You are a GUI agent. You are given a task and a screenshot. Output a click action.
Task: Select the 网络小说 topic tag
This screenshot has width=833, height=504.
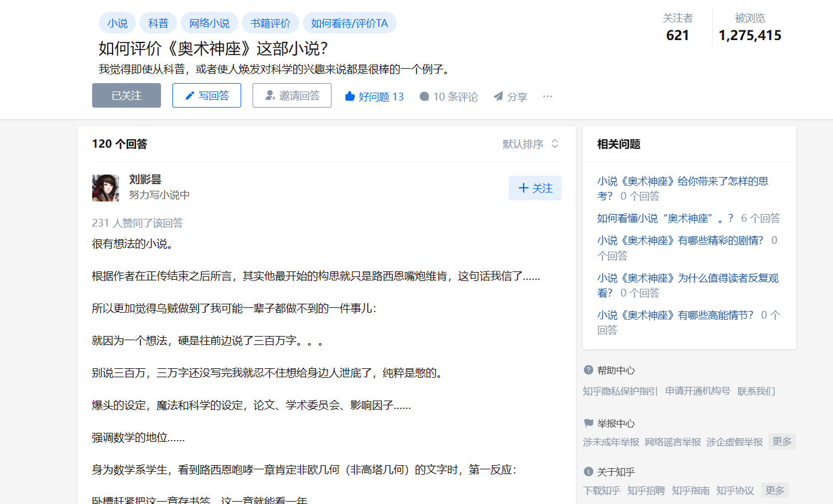[x=209, y=23]
